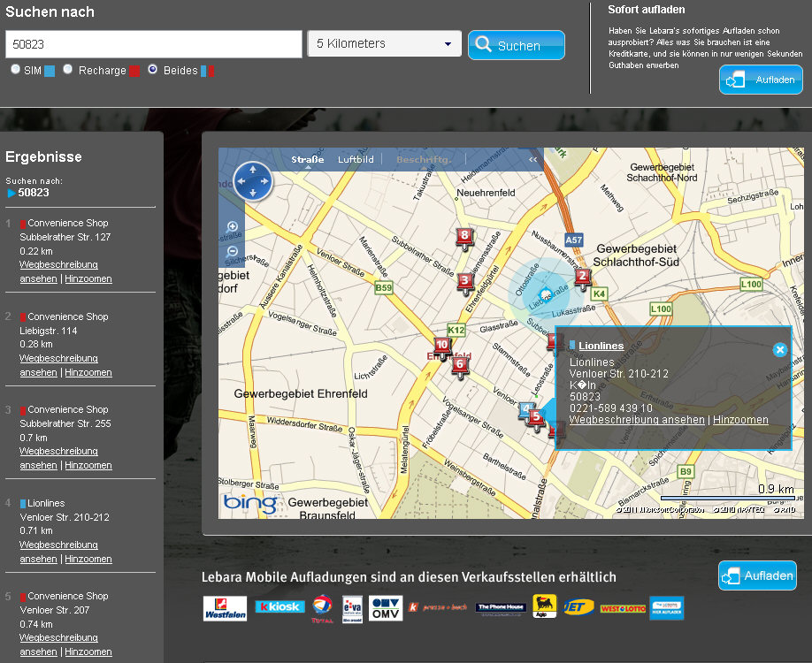Image resolution: width=812 pixels, height=663 pixels.
Task: Click map pin number 3
Action: tap(465, 282)
